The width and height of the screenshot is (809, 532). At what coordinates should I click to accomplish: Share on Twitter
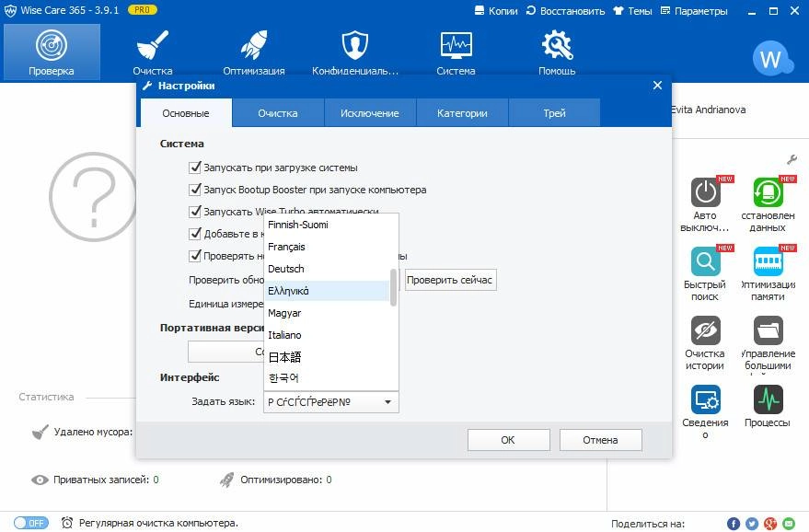pyautogui.click(x=752, y=523)
